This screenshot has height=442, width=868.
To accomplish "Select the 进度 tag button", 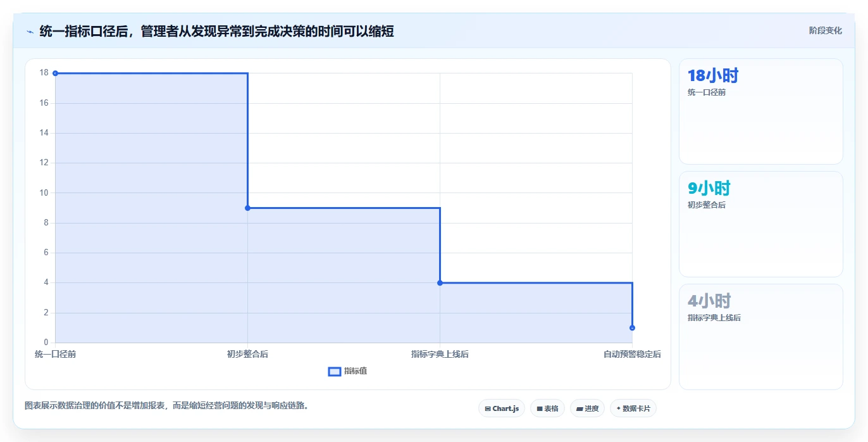I will pos(587,408).
